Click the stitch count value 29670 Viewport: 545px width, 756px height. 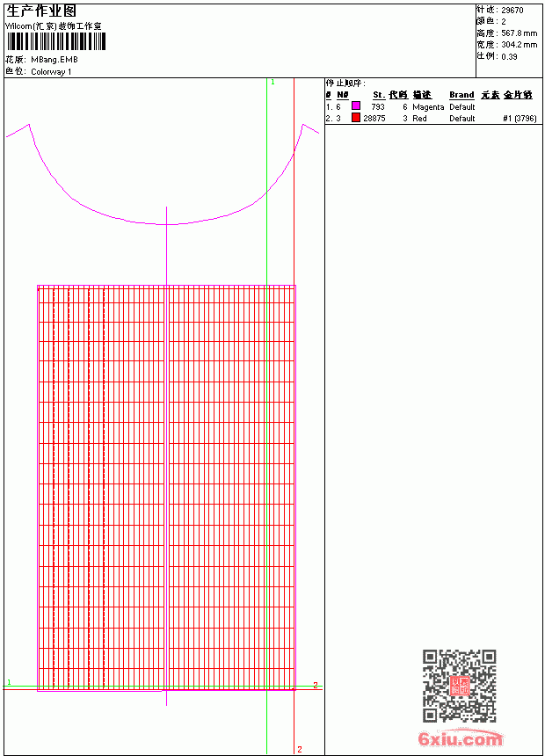(512, 11)
